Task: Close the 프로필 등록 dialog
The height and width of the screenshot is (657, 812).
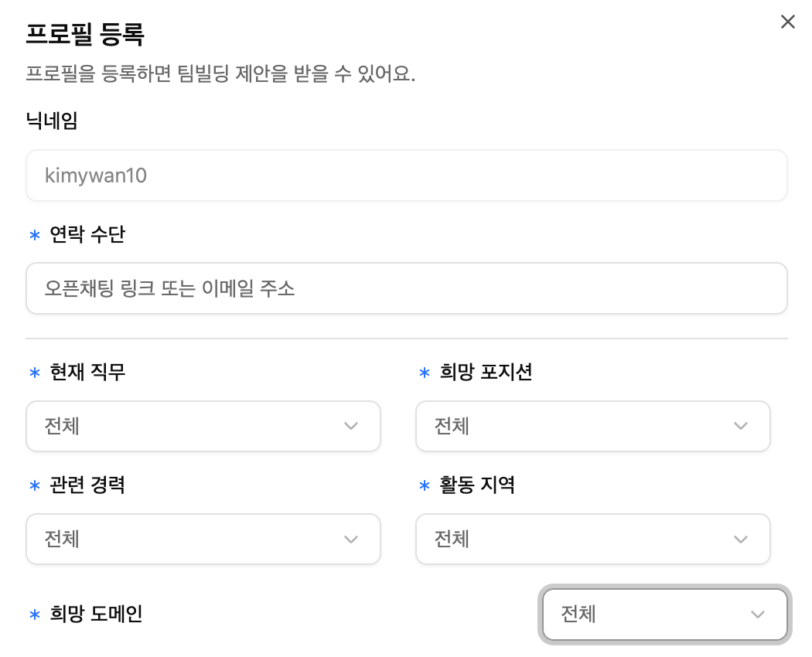Action: 787,22
